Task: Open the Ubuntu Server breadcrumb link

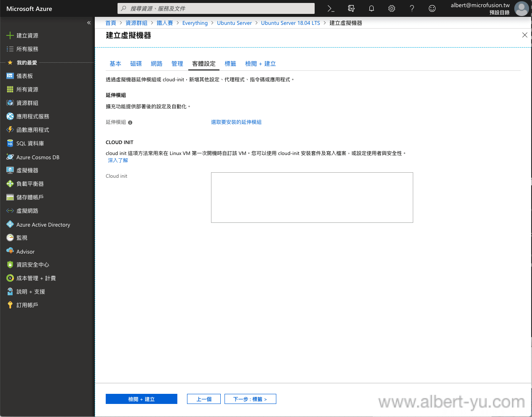Action: 234,23
